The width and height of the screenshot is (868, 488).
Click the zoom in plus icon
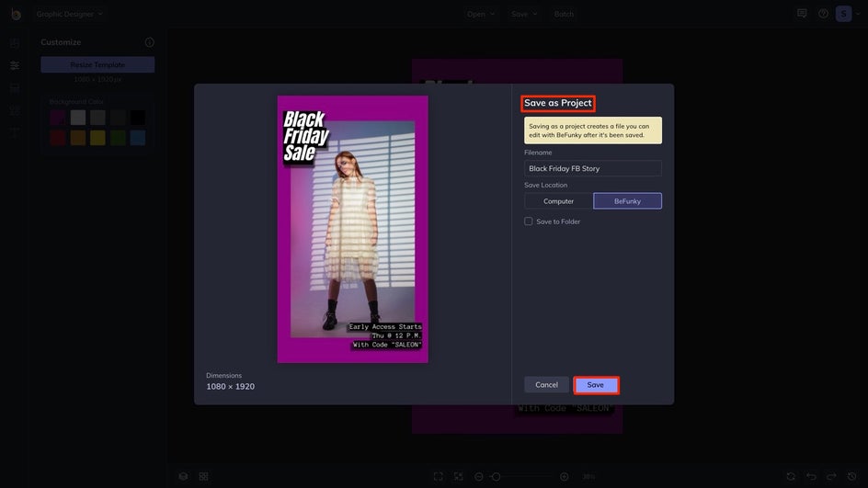[564, 476]
